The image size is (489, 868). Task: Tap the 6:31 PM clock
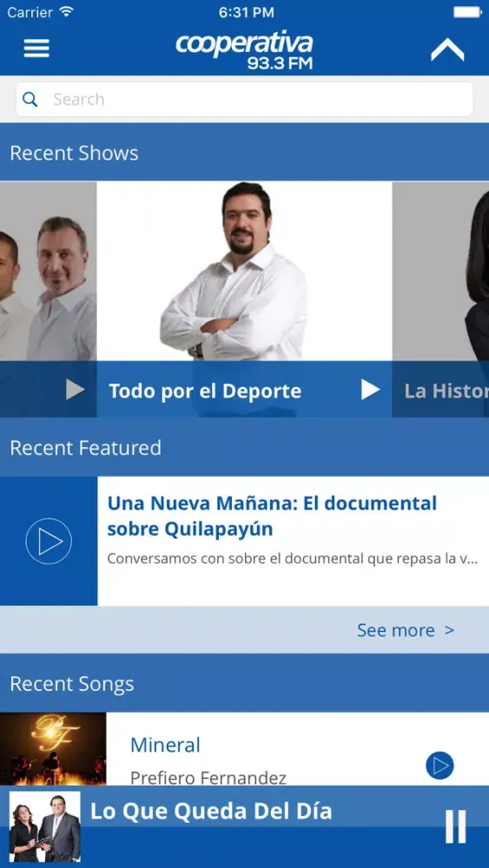click(245, 12)
